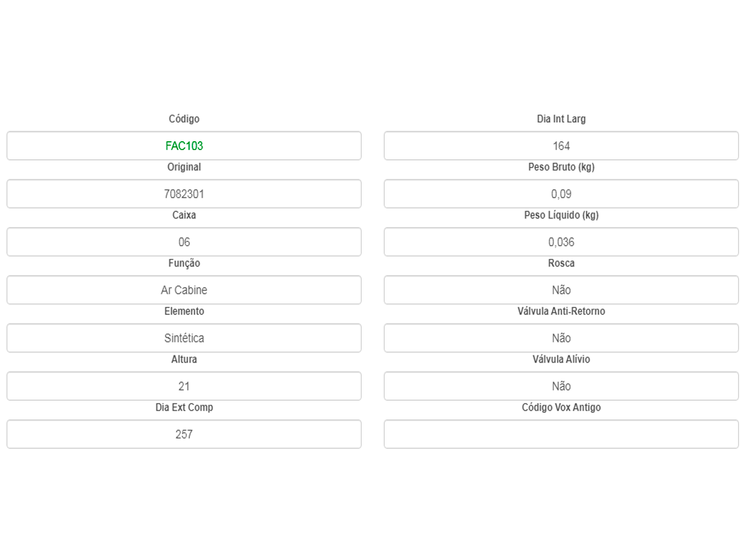The height and width of the screenshot is (560, 747).
Task: Click the Código label text
Action: [184, 119]
